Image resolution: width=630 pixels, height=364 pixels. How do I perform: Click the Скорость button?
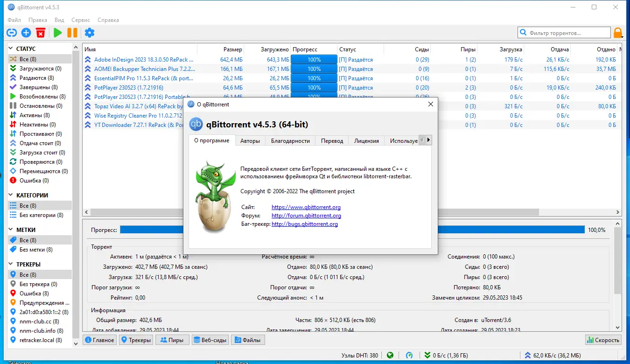604,340
